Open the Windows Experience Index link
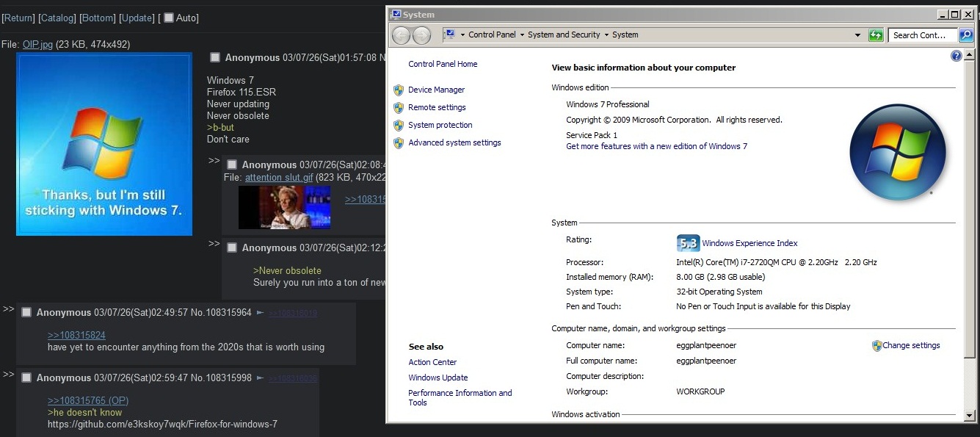 click(749, 243)
